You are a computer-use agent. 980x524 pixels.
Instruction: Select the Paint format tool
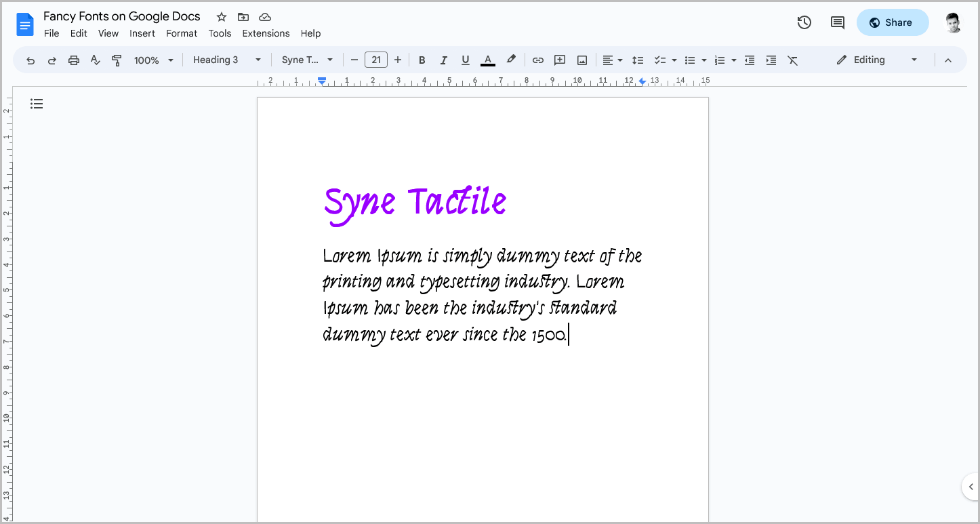click(x=117, y=60)
